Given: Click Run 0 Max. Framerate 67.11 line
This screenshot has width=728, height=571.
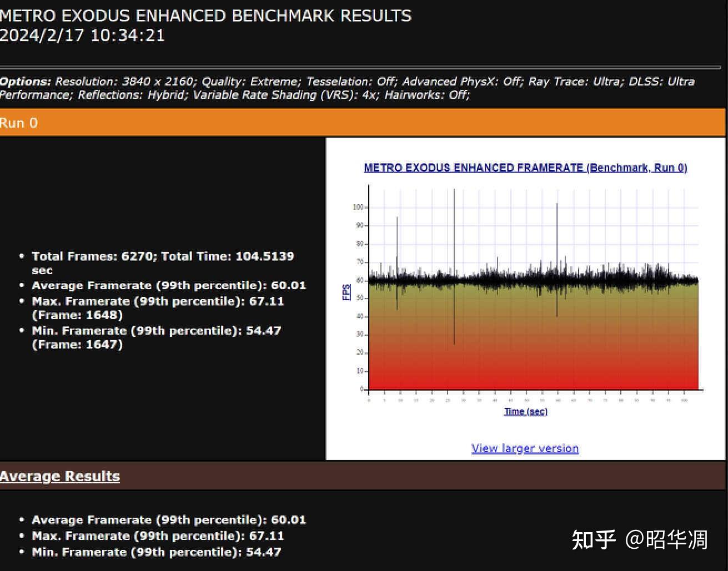Looking at the screenshot, I should coord(158,308).
